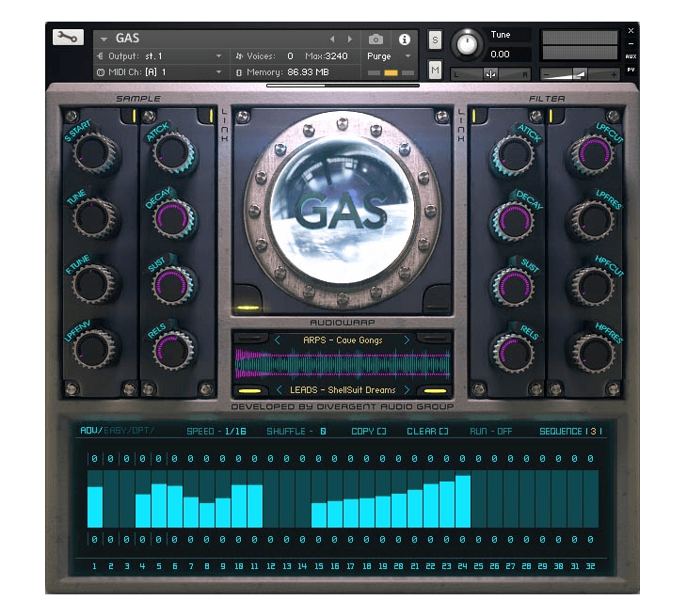Click the sample TUNE knob
687x616 pixels.
[x=93, y=217]
